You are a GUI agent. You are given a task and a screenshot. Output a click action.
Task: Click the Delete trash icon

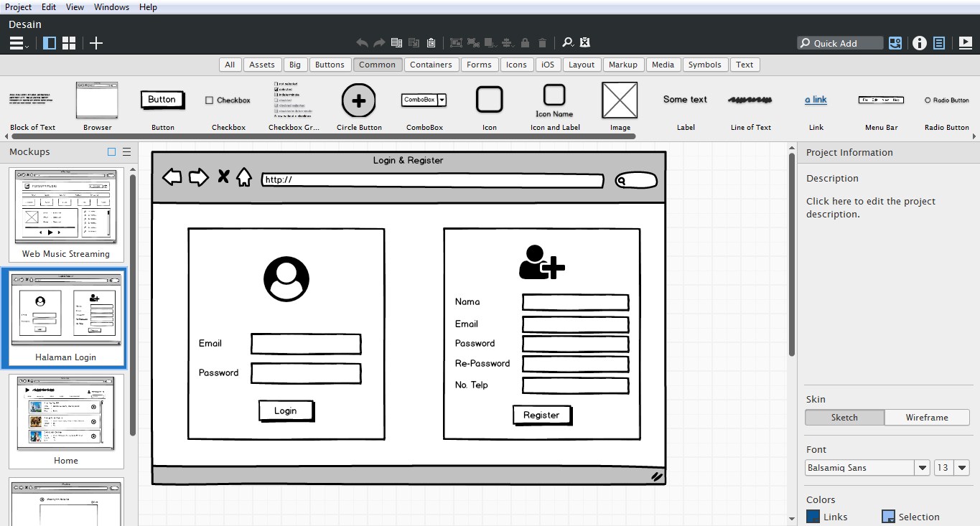[543, 43]
